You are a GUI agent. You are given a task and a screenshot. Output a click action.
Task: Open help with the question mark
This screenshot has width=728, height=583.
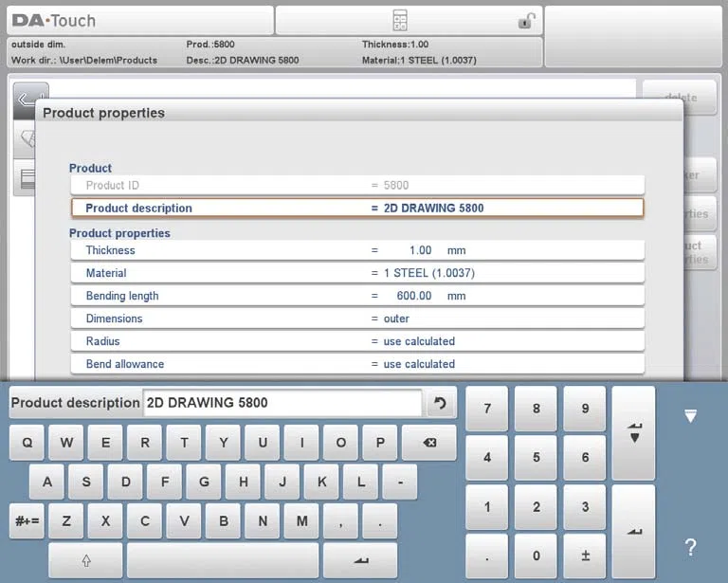coord(690,547)
